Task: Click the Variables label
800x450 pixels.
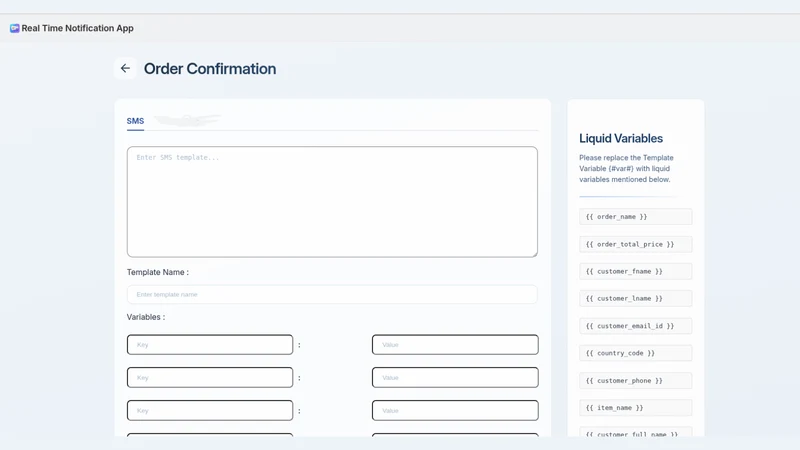Action: pos(146,317)
